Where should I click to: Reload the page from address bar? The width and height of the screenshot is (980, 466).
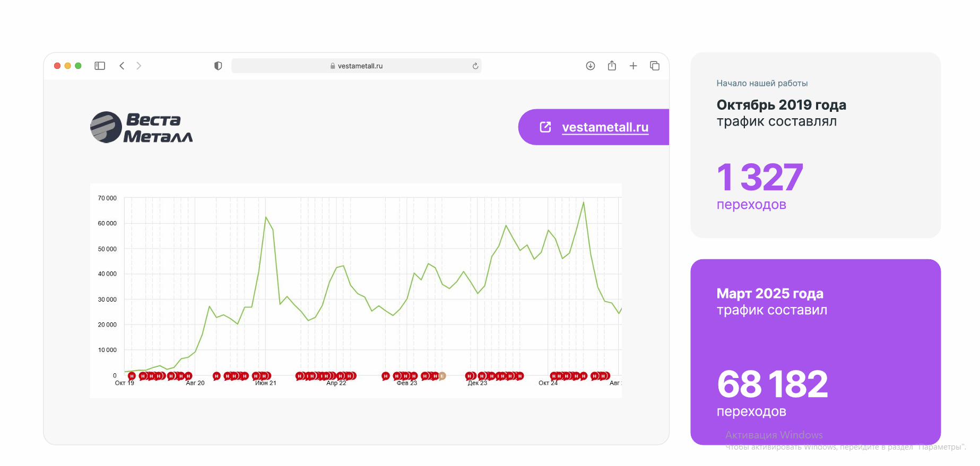tap(475, 66)
